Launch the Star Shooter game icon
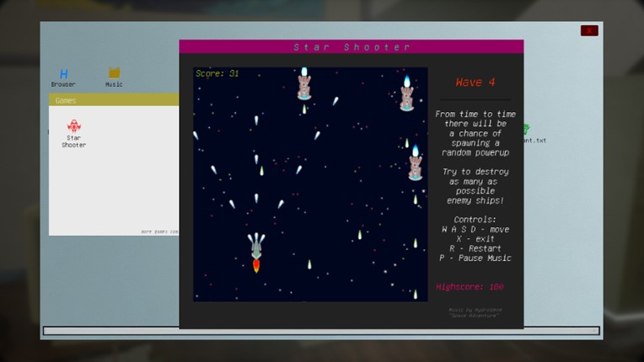This screenshot has width=644, height=362. click(74, 133)
